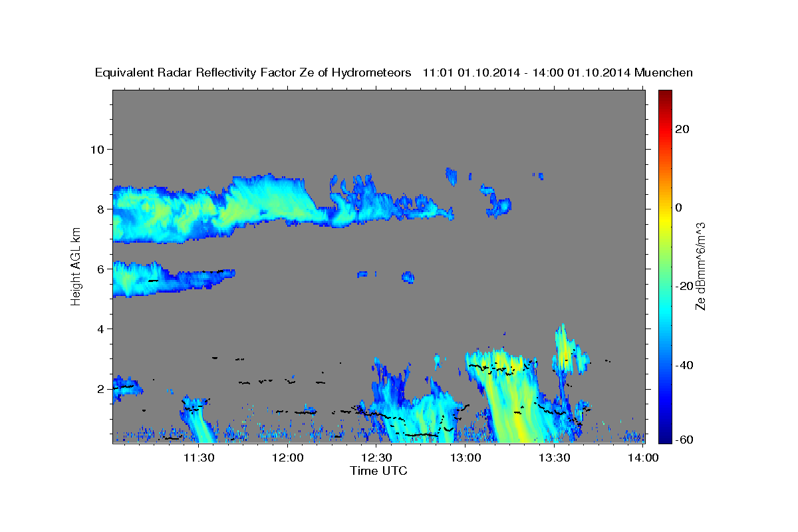Click the height tick label '8'

point(100,209)
